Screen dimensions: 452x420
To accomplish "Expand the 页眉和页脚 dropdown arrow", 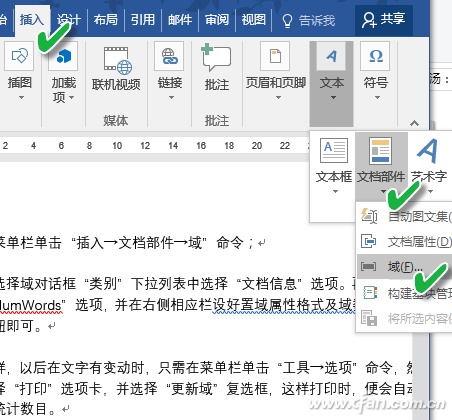I will 278,97.
